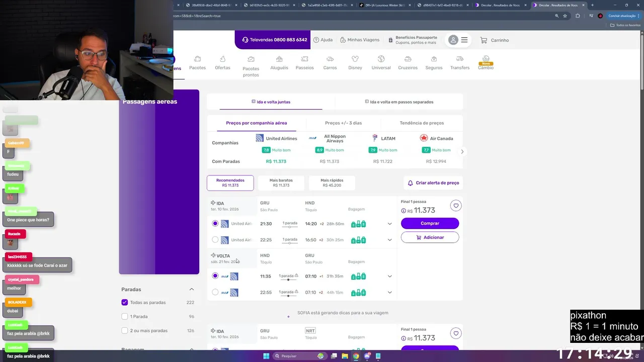Open a new browser tab
644x362 pixels.
click(592, 5)
